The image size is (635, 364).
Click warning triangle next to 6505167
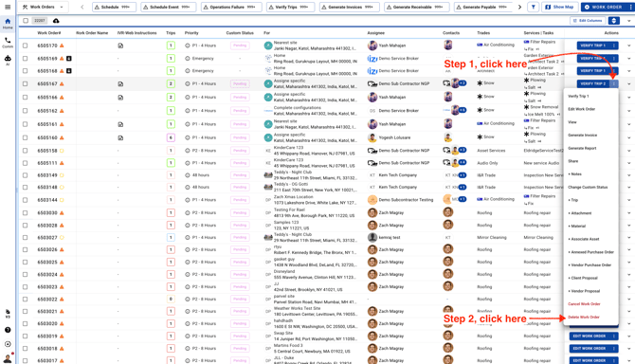click(x=62, y=83)
